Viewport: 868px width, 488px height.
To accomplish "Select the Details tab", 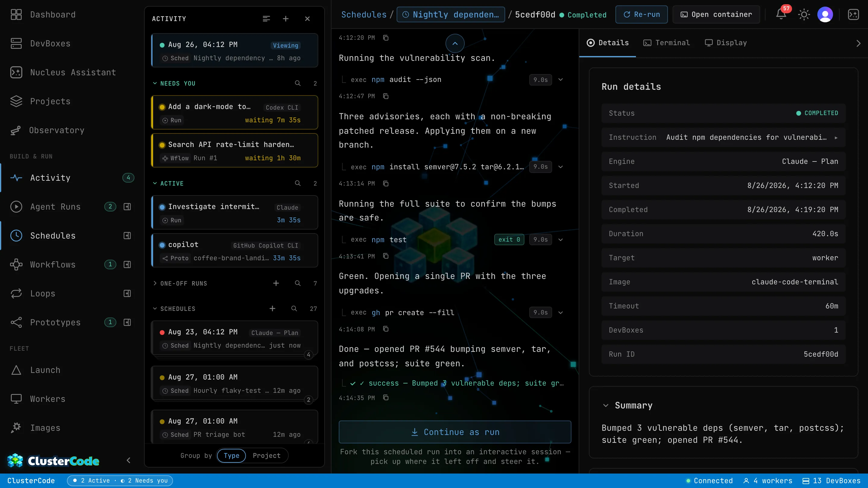I will pyautogui.click(x=608, y=43).
